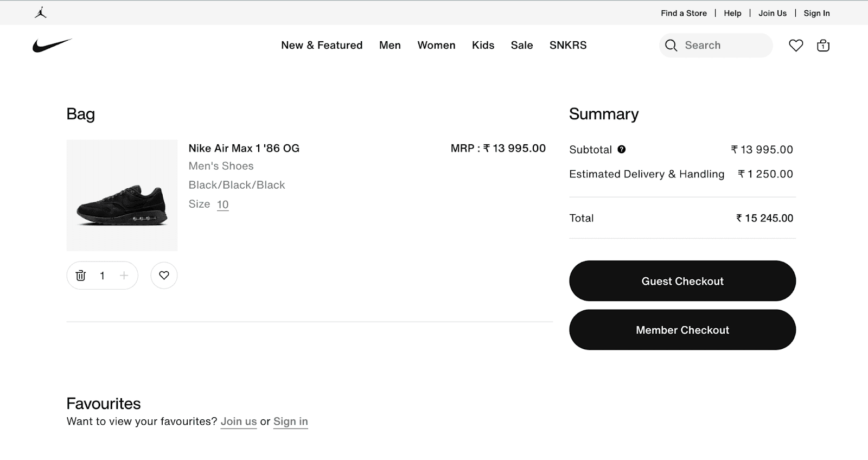The height and width of the screenshot is (460, 868).
Task: Click Join us link under Favourites
Action: click(239, 421)
